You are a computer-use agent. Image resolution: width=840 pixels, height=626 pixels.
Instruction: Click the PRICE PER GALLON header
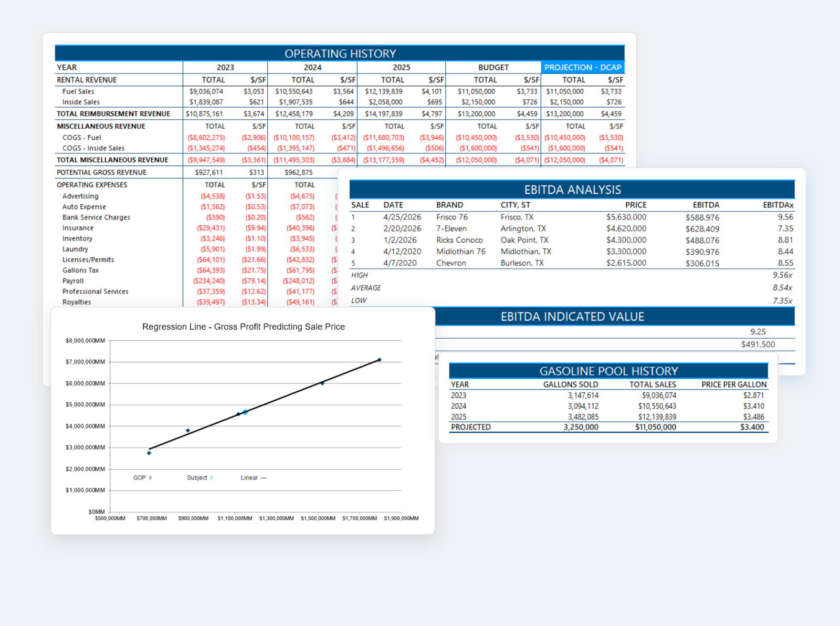(x=734, y=384)
